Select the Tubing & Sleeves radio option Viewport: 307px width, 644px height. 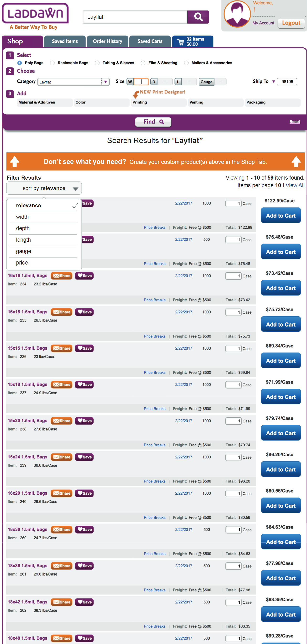(97, 63)
